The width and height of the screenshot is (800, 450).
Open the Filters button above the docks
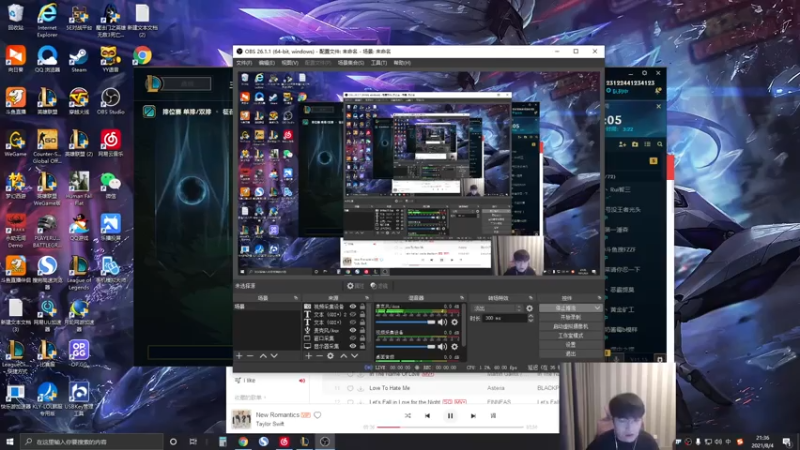(379, 286)
